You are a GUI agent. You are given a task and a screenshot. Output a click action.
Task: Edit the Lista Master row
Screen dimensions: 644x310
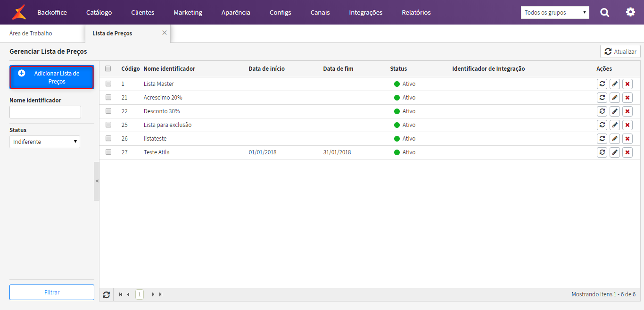(615, 84)
